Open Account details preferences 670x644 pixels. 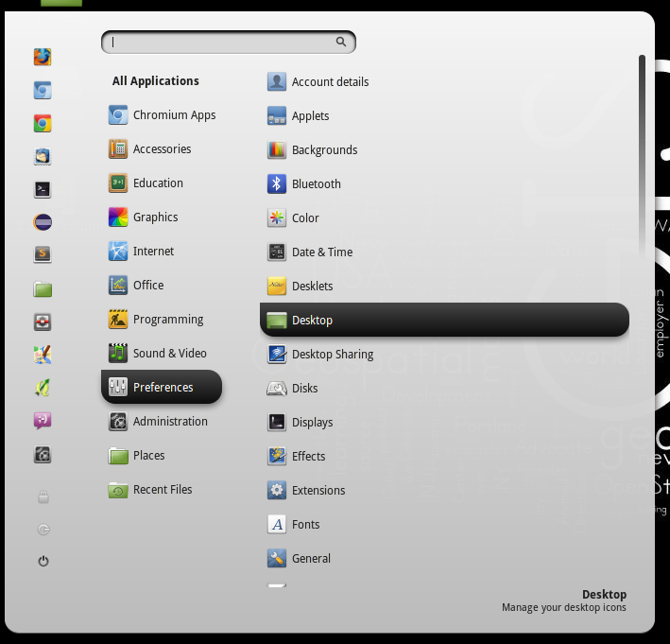pyautogui.click(x=444, y=81)
